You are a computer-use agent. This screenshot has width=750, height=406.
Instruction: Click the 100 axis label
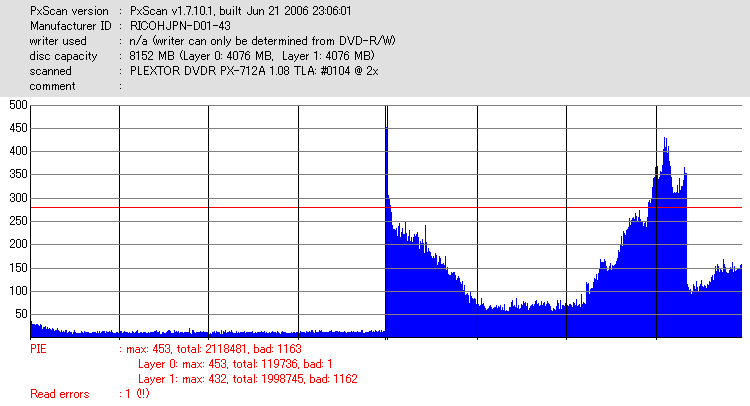pyautogui.click(x=18, y=291)
